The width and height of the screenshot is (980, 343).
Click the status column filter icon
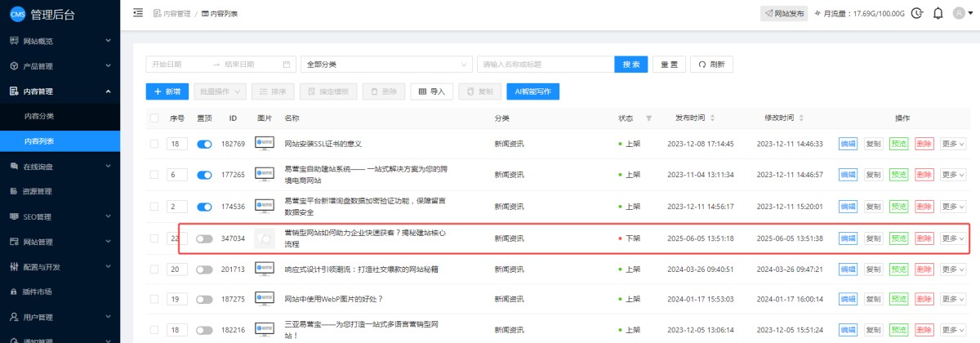649,118
